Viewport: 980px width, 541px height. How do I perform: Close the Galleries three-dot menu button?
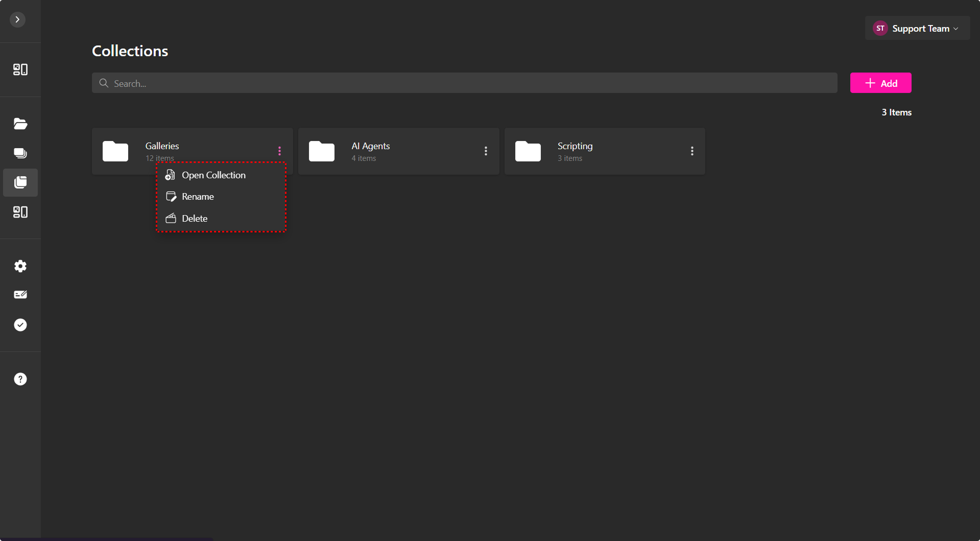(x=279, y=151)
